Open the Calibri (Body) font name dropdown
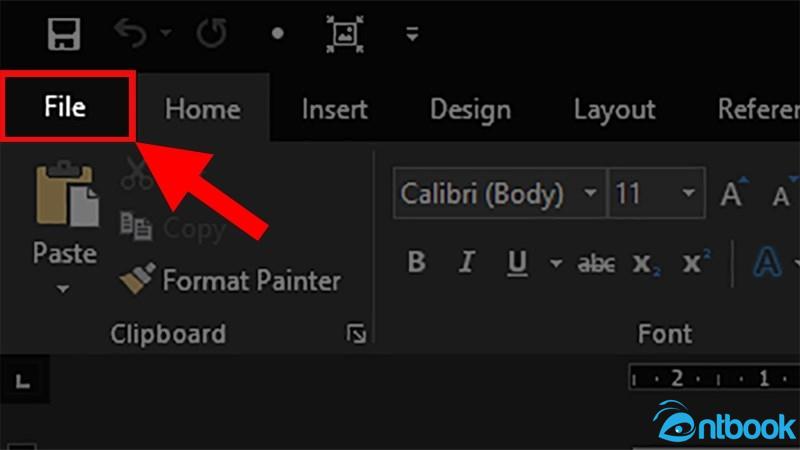 pyautogui.click(x=590, y=193)
